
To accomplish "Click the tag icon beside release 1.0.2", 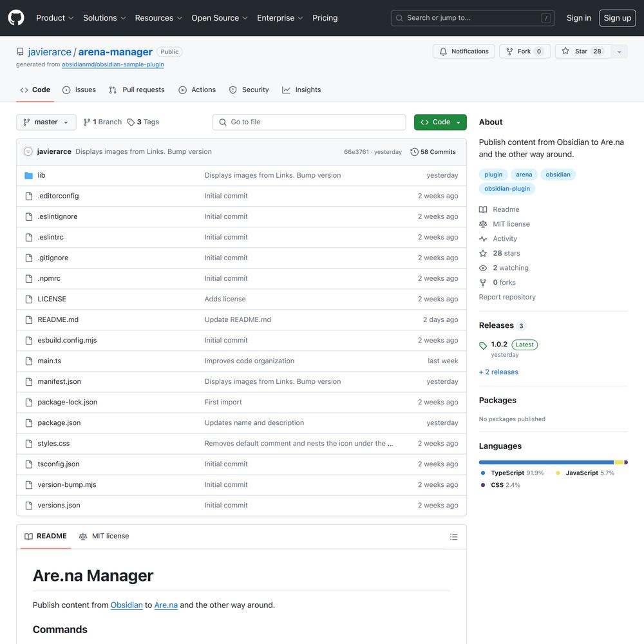I will 483,346.
